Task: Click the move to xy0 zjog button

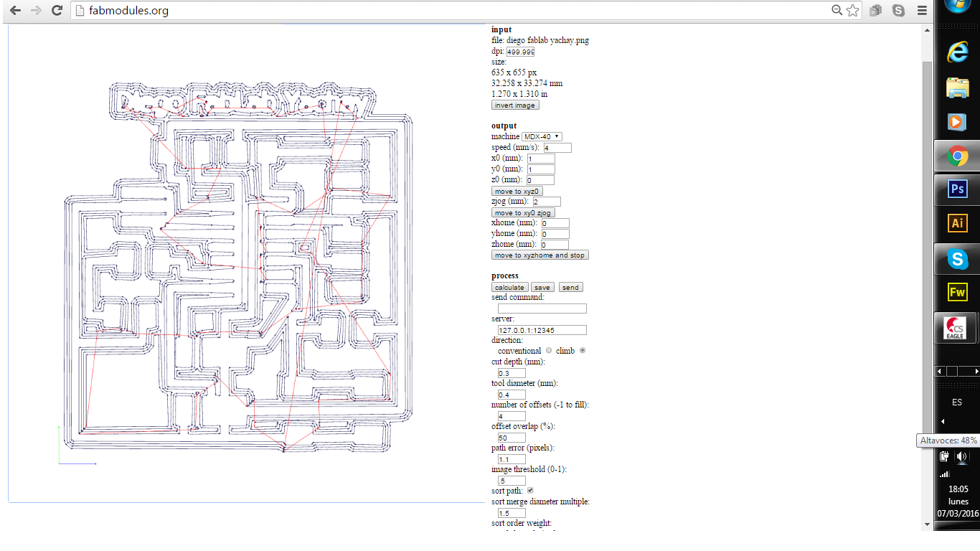Action: pyautogui.click(x=523, y=212)
